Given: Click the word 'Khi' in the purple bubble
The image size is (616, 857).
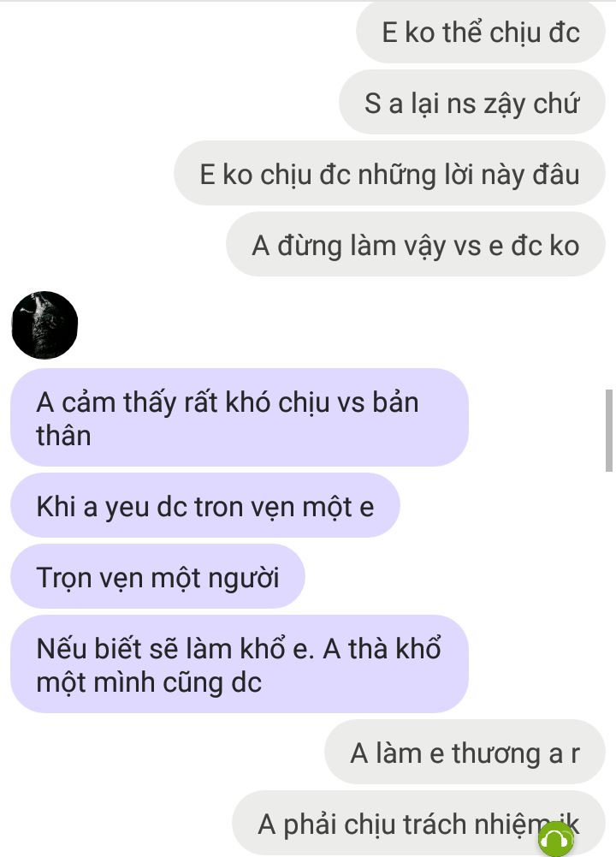Looking at the screenshot, I should 56,507.
